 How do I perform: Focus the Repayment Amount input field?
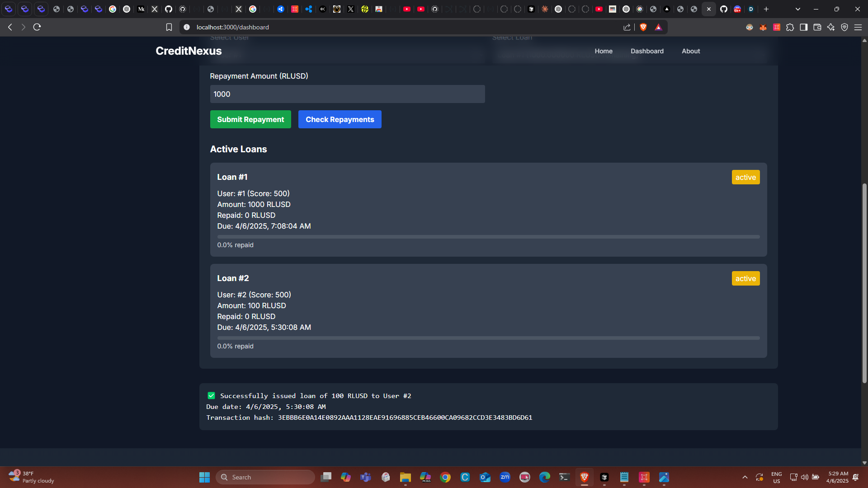point(347,94)
